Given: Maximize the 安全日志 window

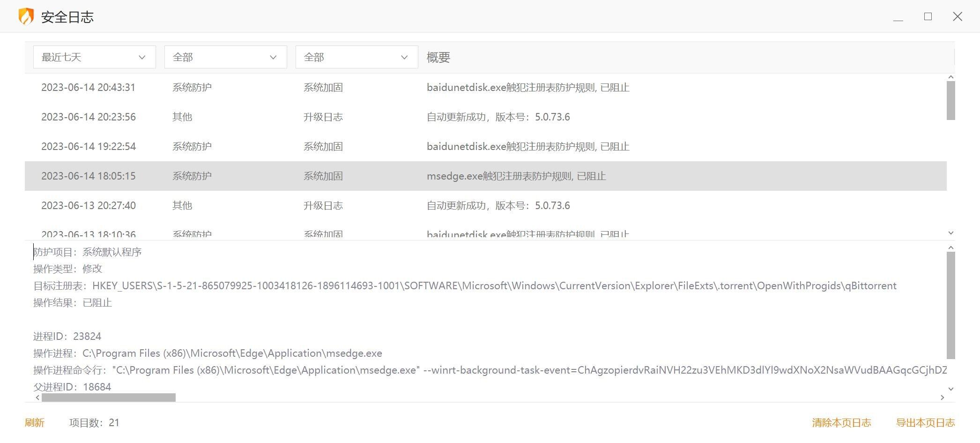Looking at the screenshot, I should click(928, 16).
